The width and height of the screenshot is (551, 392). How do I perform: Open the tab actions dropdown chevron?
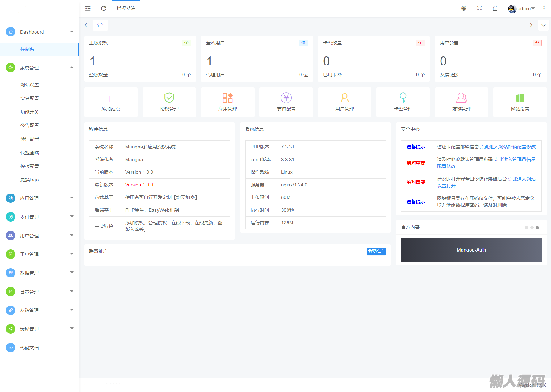coord(543,25)
